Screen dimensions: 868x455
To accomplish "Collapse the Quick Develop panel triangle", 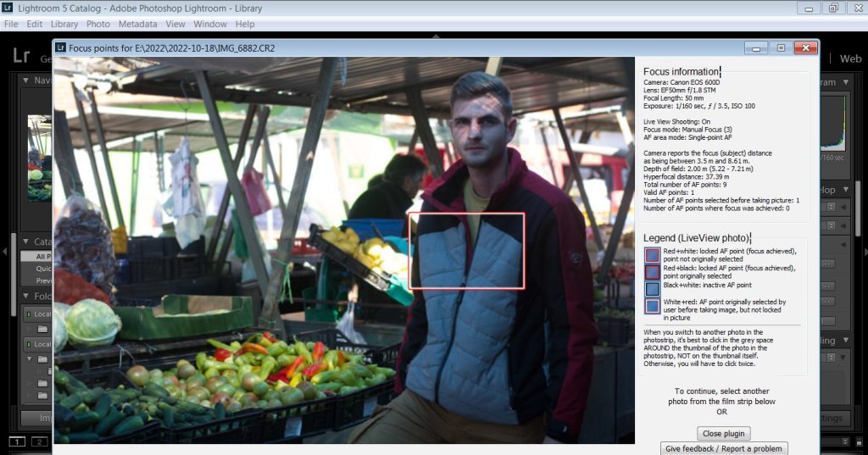I will 846,189.
